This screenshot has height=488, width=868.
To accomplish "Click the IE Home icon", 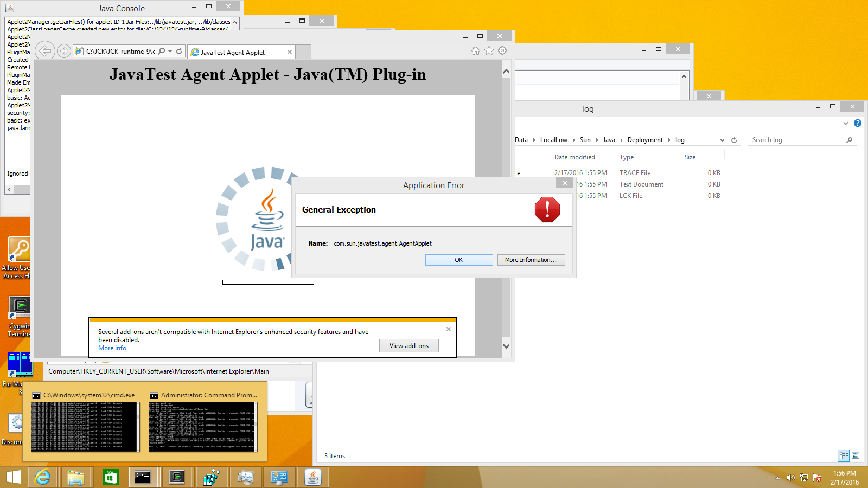I will click(x=476, y=51).
